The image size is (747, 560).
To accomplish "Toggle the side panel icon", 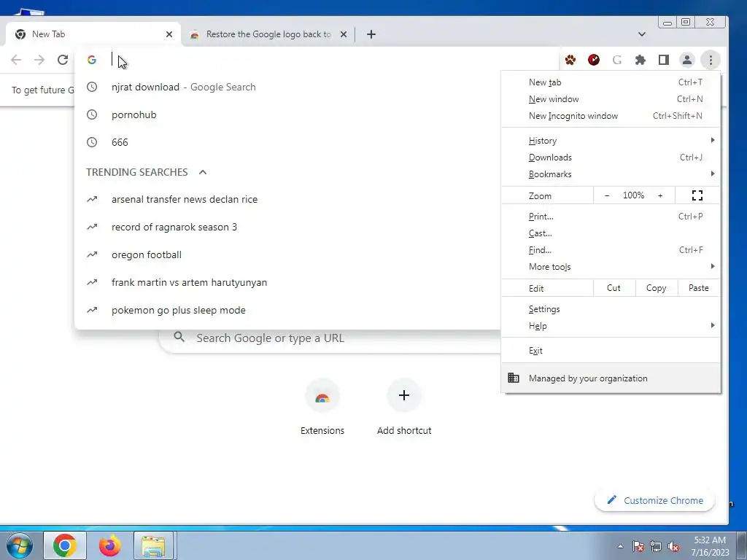I will 664,60.
